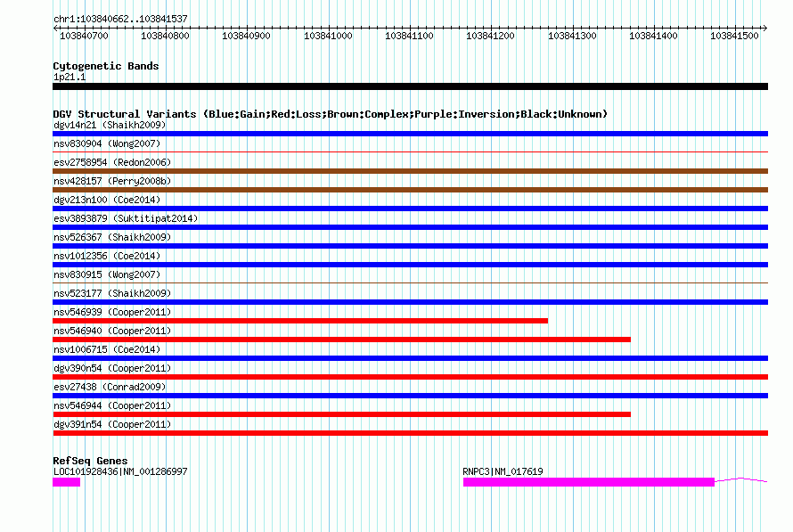Click ruler position 103840700
Screen dimensions: 793x532
pos(84,36)
